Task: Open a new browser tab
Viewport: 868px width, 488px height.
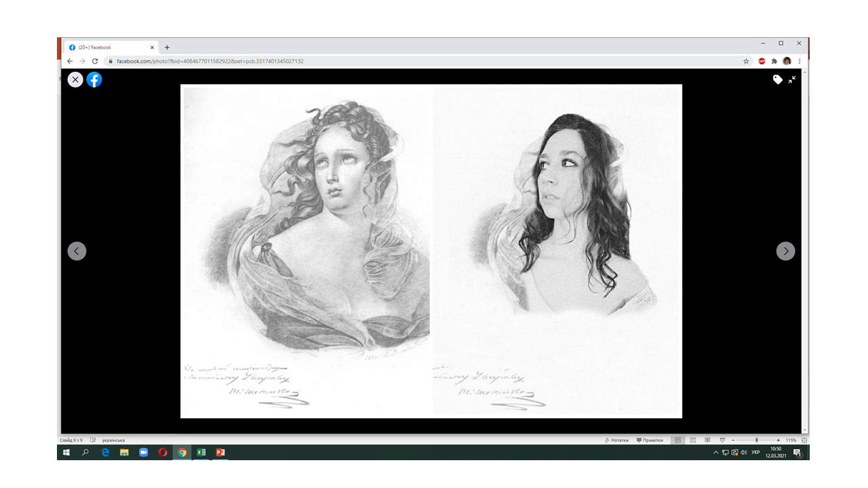Action: [x=167, y=47]
